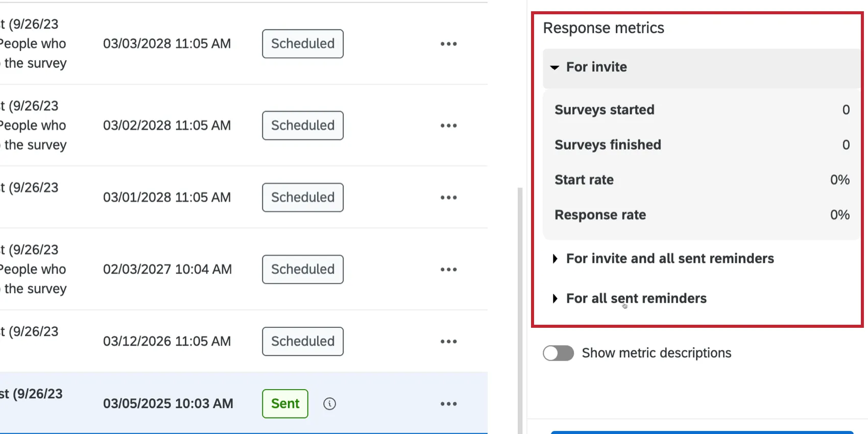Click the Sent status badge
The image size is (868, 434).
coord(285,403)
